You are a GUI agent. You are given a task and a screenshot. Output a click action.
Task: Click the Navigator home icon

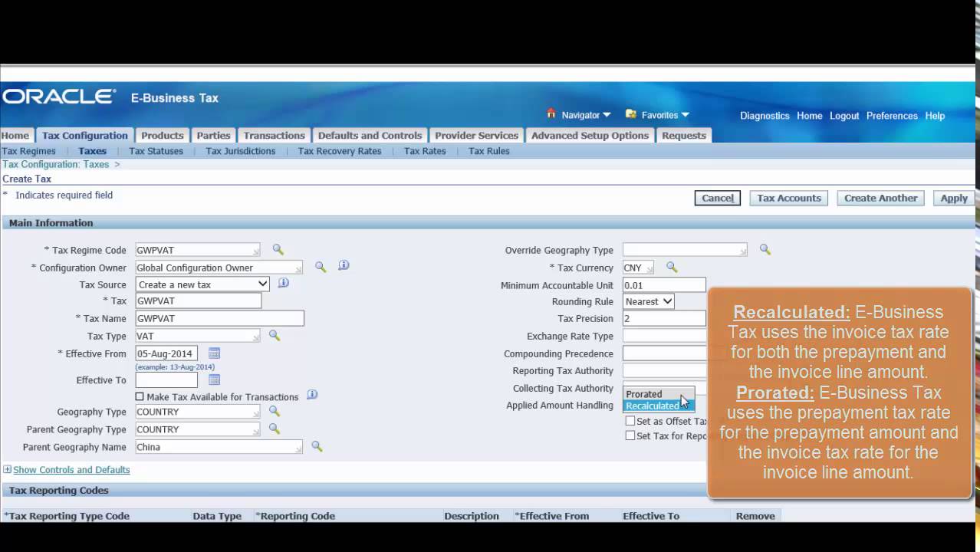[551, 113]
